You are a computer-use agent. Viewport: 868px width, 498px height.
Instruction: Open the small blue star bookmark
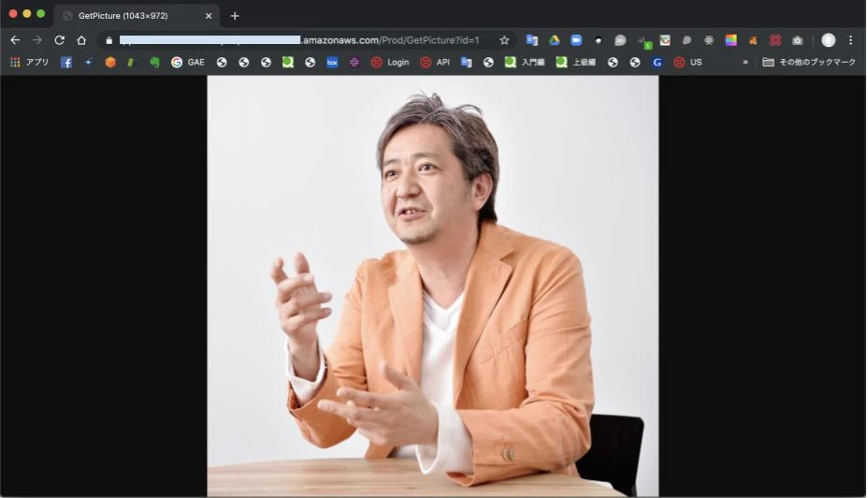88,62
